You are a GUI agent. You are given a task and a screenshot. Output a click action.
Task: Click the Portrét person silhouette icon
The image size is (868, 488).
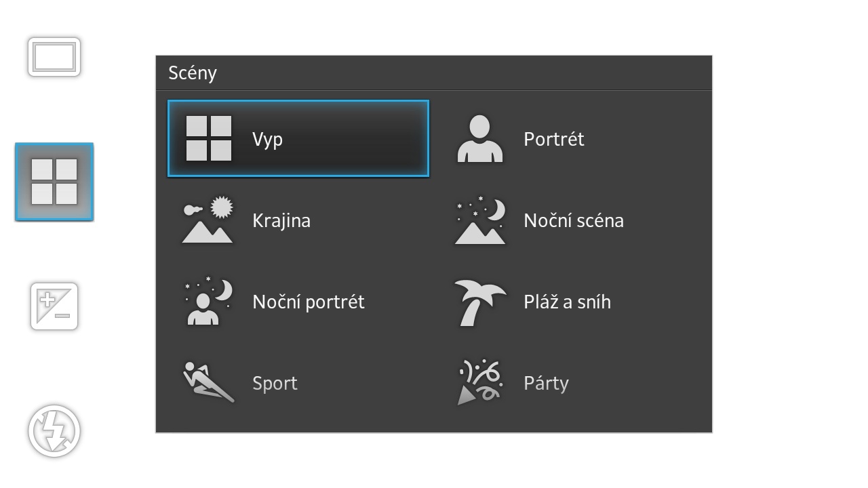coord(480,138)
